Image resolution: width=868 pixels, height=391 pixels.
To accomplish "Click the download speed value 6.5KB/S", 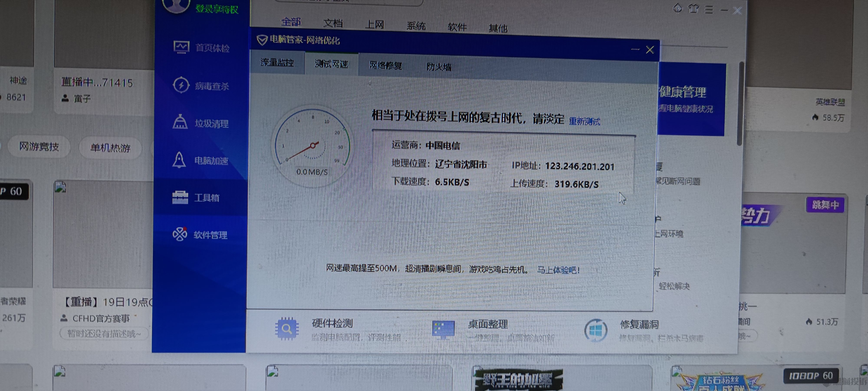I will 452,182.
